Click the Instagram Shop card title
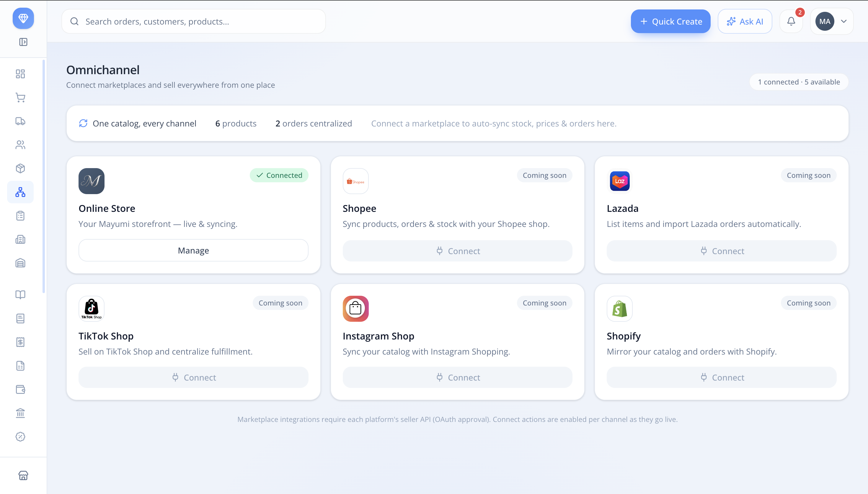 tap(378, 336)
